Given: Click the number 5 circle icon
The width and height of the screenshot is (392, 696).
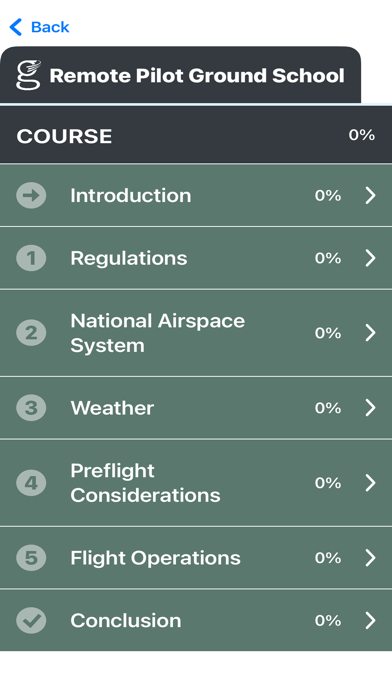Looking at the screenshot, I should (31, 558).
